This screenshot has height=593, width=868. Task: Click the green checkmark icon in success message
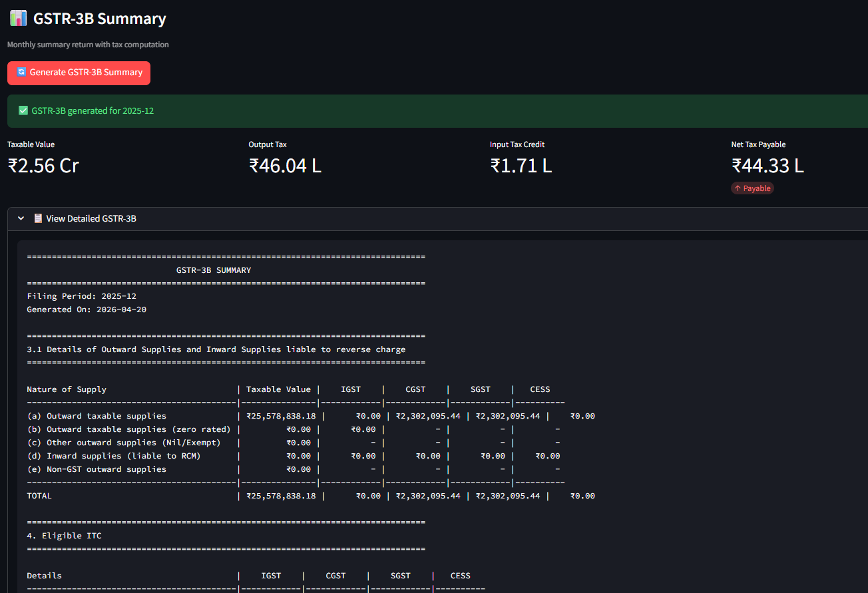(x=23, y=110)
